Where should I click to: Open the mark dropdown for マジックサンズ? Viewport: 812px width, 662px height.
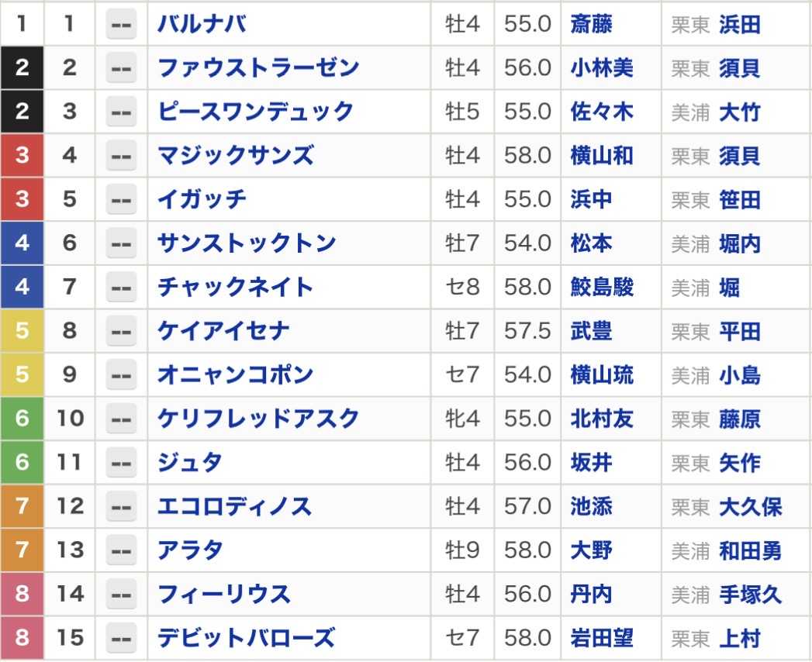pyautogui.click(x=121, y=156)
